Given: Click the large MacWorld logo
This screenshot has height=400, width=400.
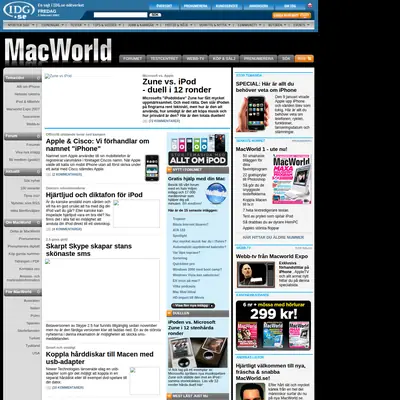Looking at the screenshot, I should click(58, 51).
